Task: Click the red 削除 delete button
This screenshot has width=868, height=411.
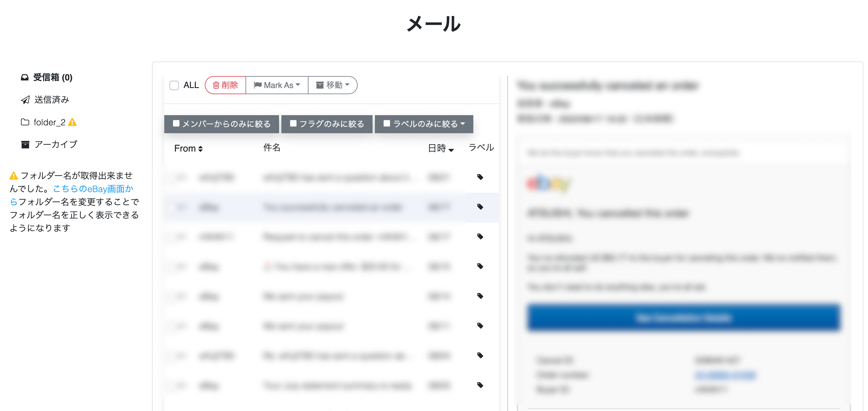Action: point(225,85)
